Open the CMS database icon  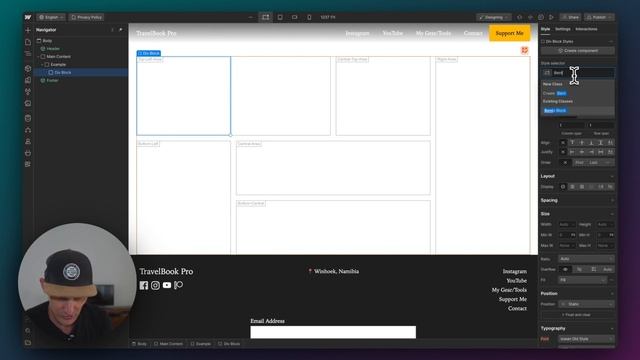28,118
